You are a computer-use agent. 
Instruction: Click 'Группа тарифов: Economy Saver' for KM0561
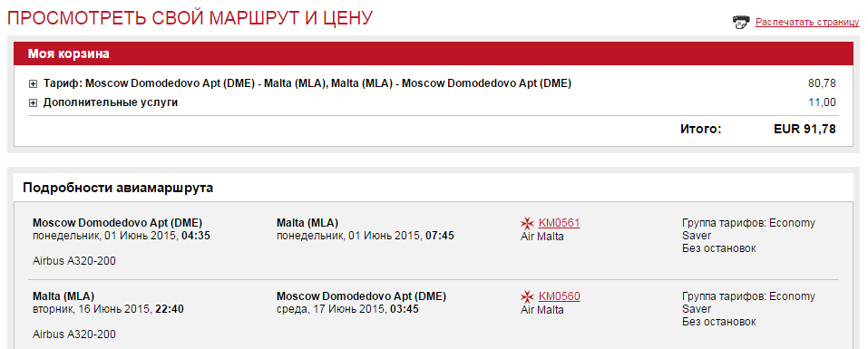click(x=748, y=229)
